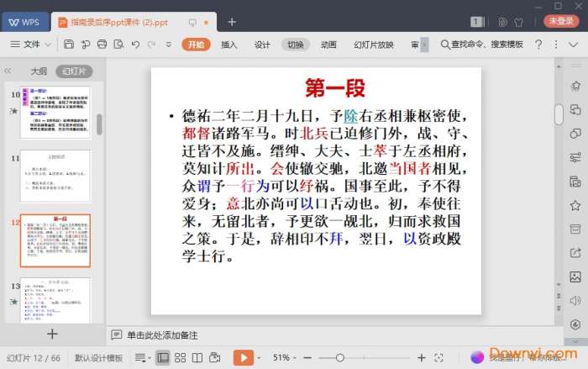Image resolution: width=588 pixels, height=369 pixels.
Task: Toggle normal view in status bar
Action: 163,358
